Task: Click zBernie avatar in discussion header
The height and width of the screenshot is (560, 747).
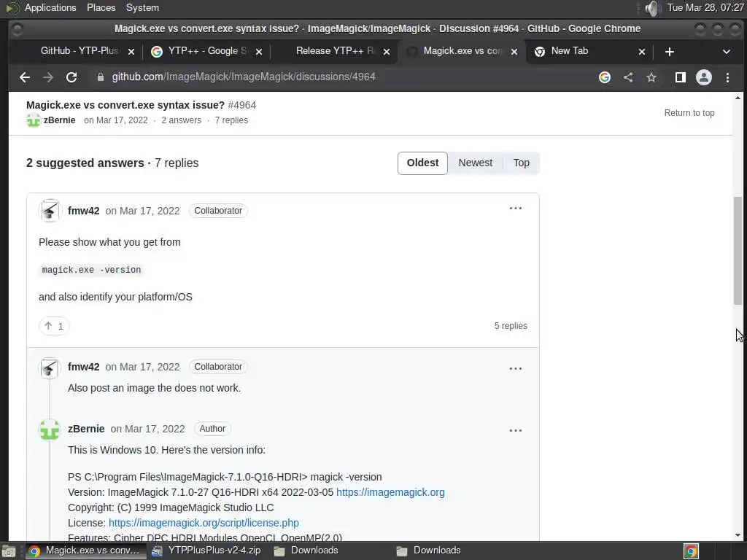Action: tap(34, 120)
